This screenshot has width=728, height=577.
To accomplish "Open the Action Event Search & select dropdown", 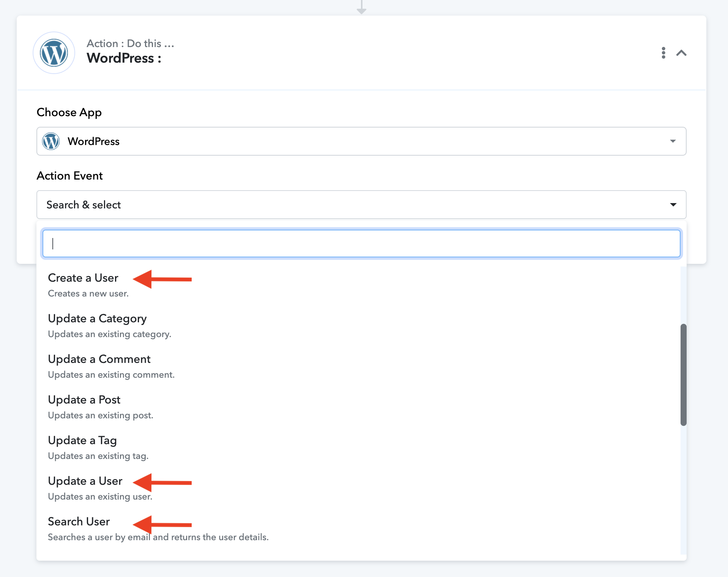I will point(361,205).
